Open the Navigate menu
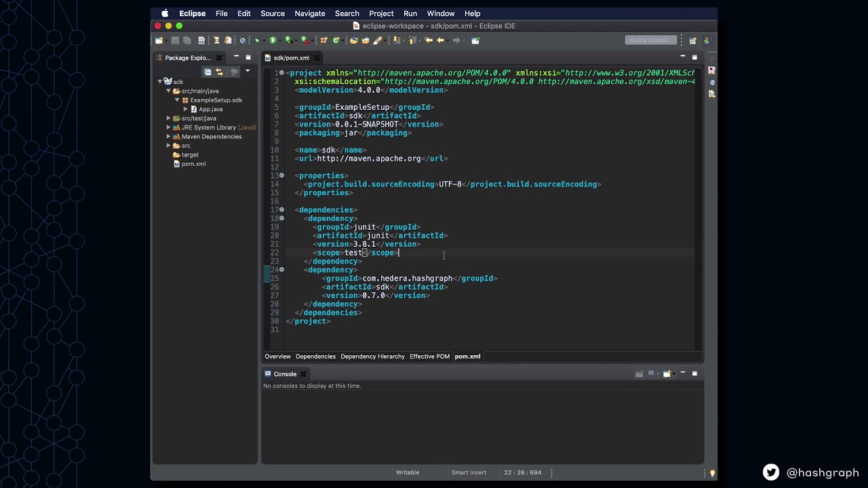 310,14
